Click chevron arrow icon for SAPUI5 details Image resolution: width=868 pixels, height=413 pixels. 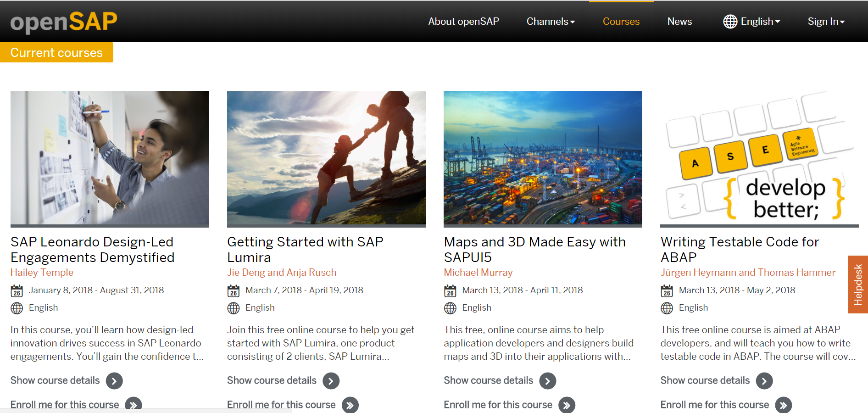(x=547, y=381)
